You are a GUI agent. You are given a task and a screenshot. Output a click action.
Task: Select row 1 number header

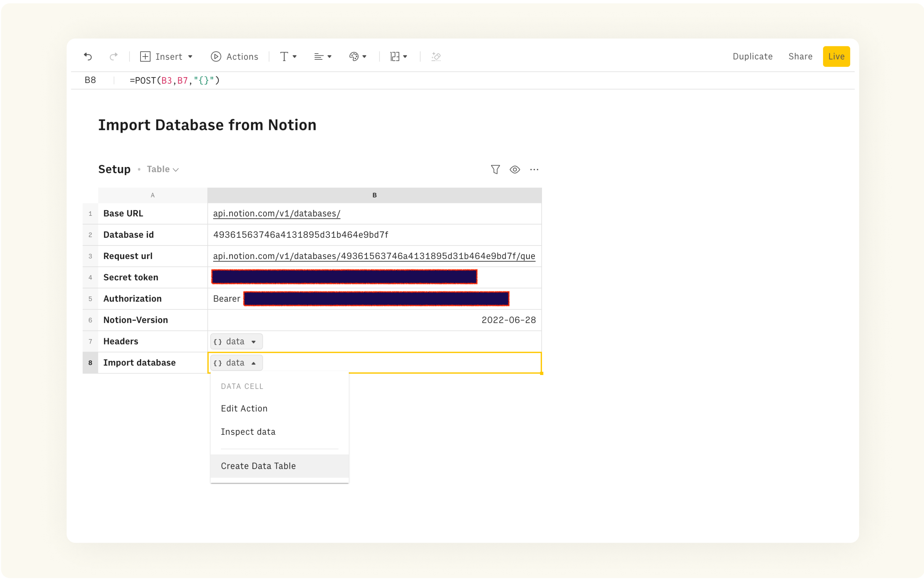(x=90, y=213)
